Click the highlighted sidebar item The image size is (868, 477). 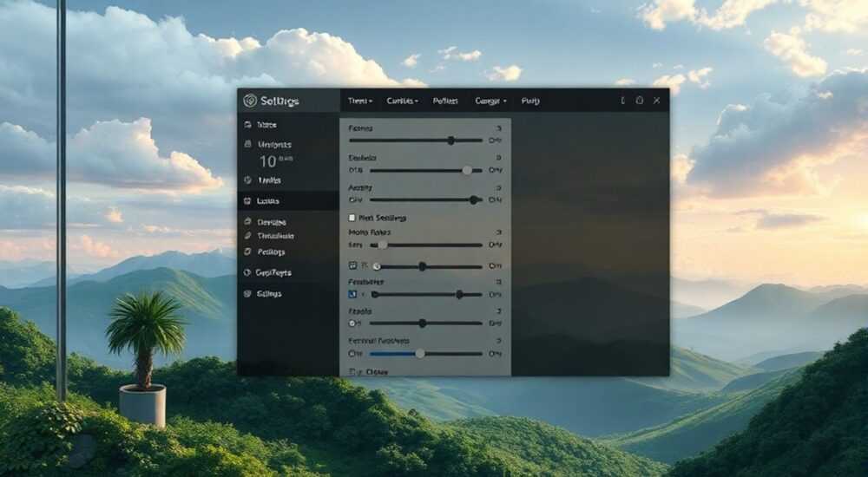coord(288,201)
